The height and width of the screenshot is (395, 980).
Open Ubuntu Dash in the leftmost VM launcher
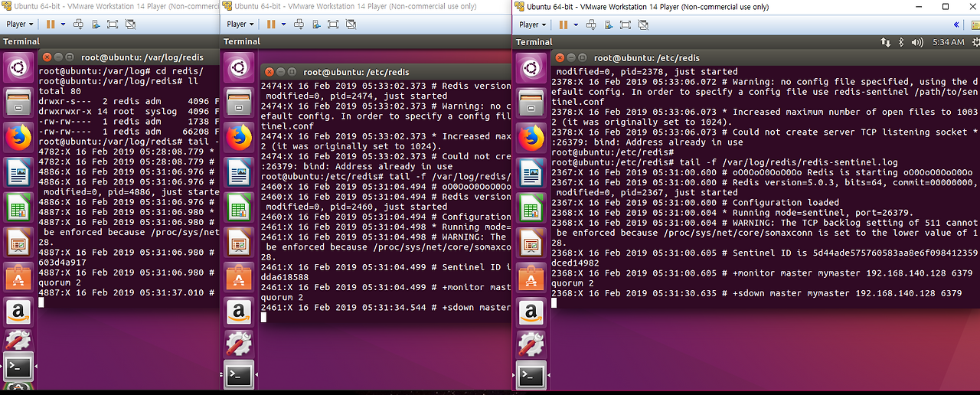[x=19, y=68]
